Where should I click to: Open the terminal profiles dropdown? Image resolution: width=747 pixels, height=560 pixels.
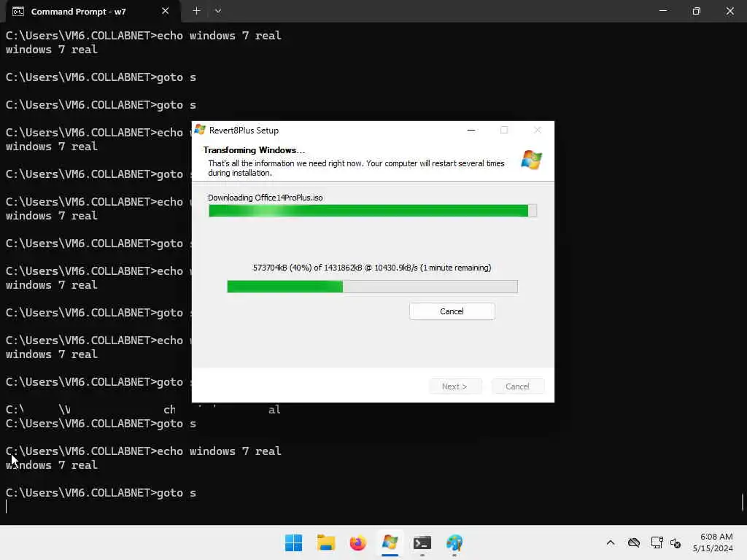(217, 11)
